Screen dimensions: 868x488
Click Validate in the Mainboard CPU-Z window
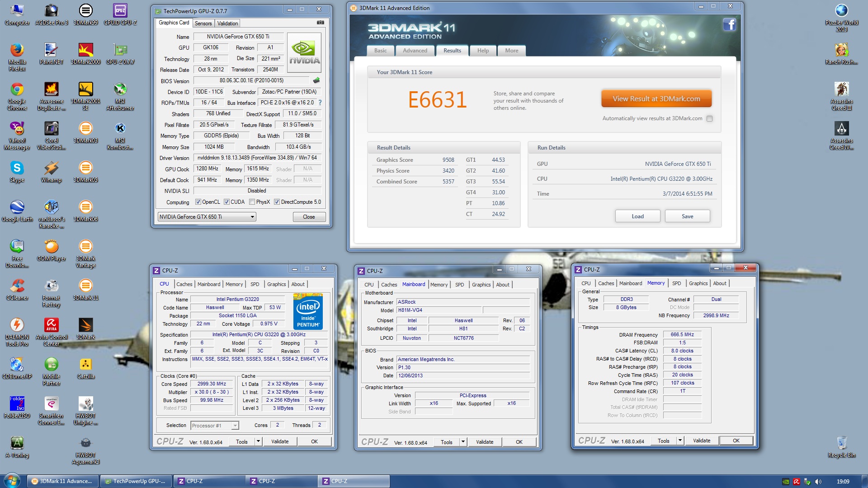485,442
